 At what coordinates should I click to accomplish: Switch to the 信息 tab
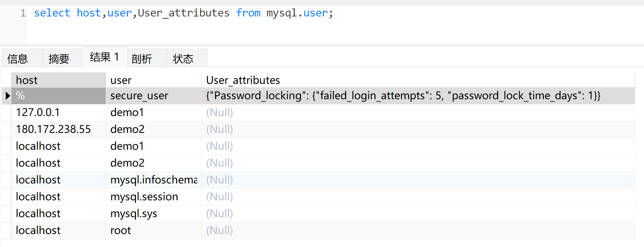[x=18, y=59]
